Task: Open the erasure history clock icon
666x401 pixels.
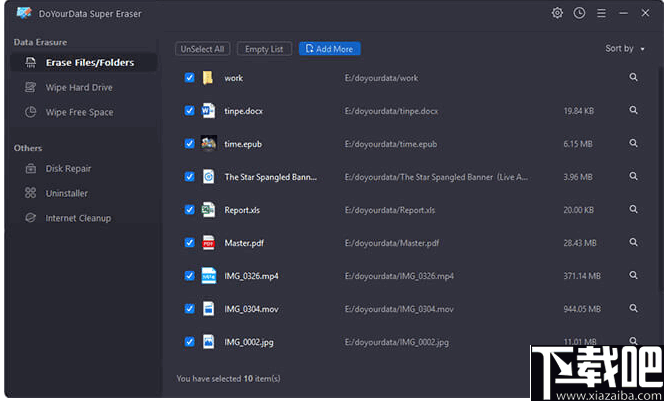Action: 579,13
